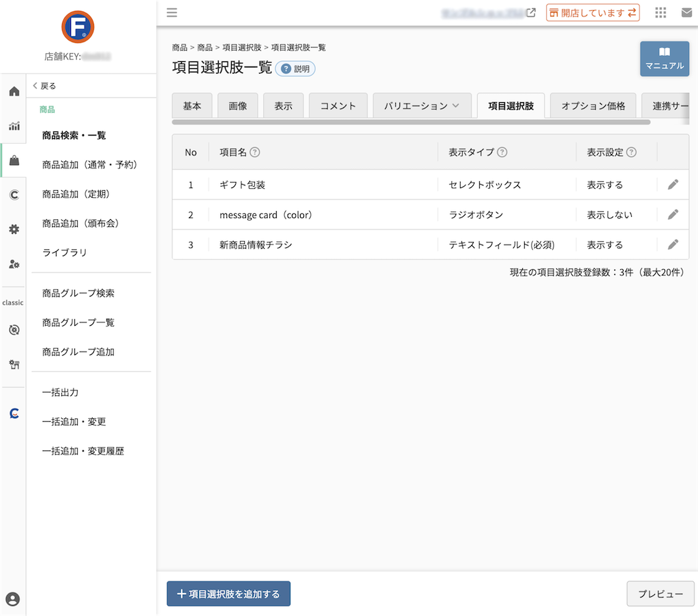Open the blue C logo sidebar icon
The image size is (698, 616).
coord(14,414)
